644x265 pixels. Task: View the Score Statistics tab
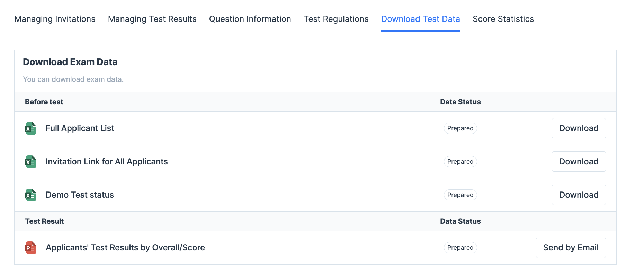tap(503, 19)
